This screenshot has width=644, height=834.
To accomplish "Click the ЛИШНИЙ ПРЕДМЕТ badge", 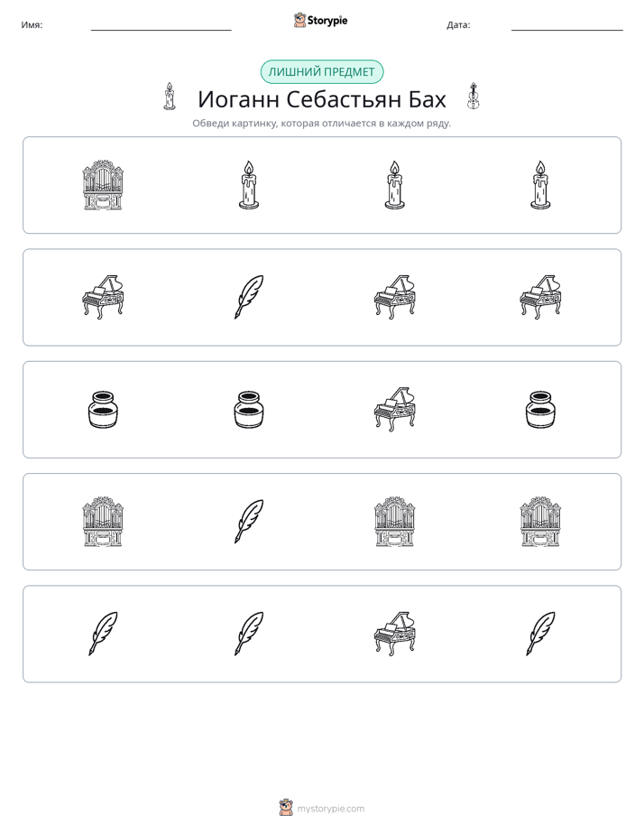I will tap(321, 72).
